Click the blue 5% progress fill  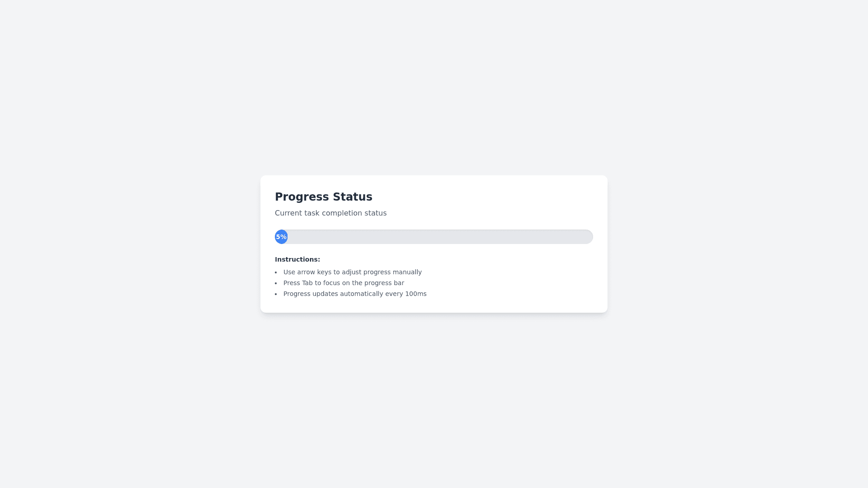[281, 237]
